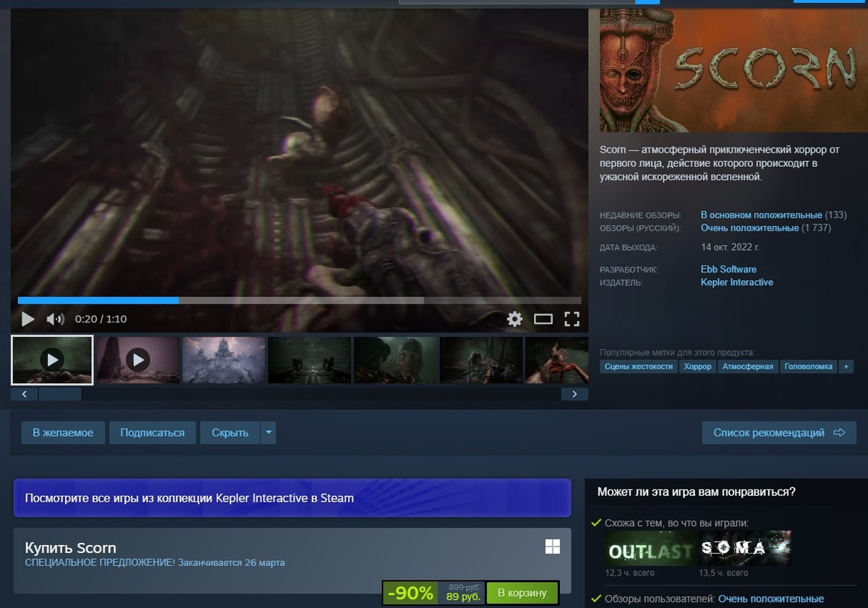
Task: Enter fullscreen video mode
Action: click(572, 319)
